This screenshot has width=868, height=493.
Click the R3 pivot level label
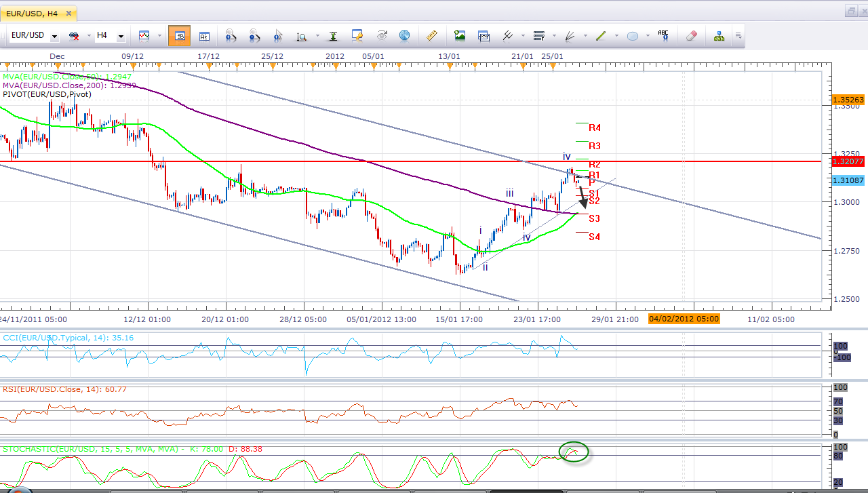pyautogui.click(x=595, y=146)
